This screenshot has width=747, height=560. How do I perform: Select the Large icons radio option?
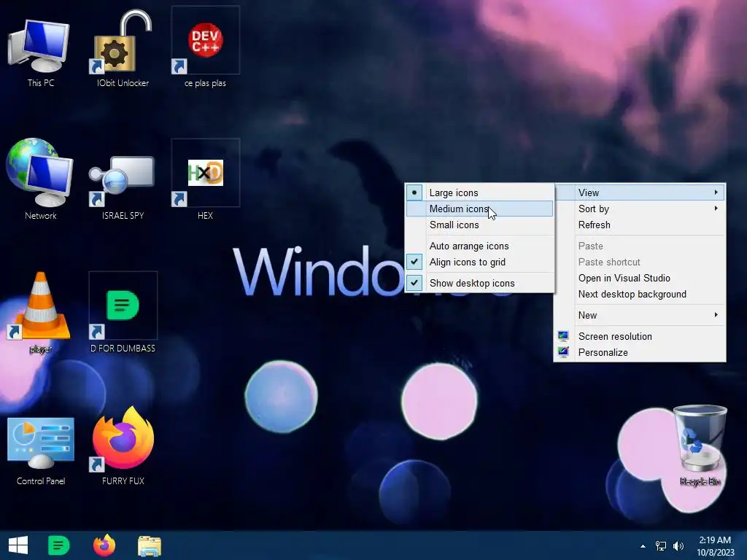pos(480,192)
